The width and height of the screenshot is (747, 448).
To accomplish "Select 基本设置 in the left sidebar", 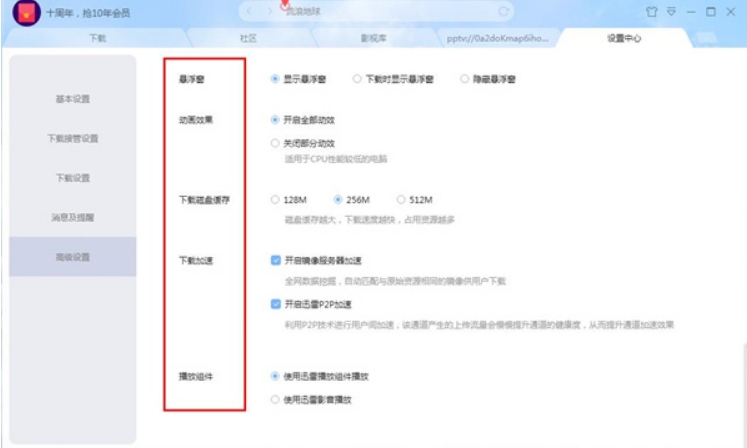I will tap(73, 99).
